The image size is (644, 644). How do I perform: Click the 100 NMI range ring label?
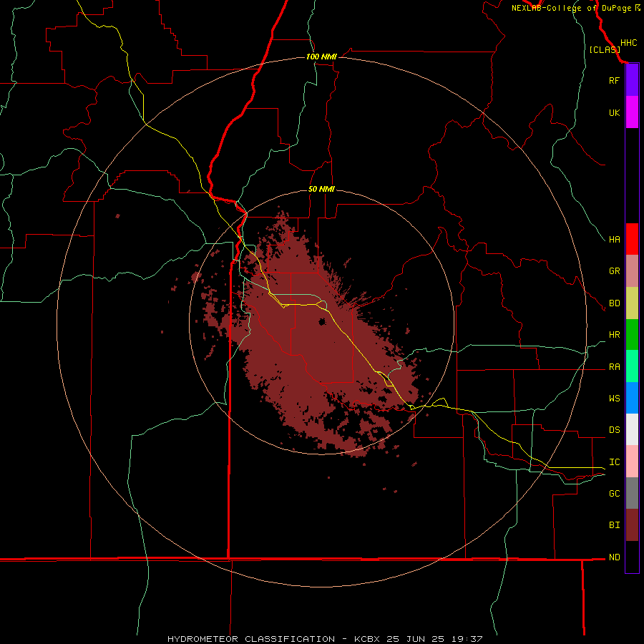(x=321, y=57)
